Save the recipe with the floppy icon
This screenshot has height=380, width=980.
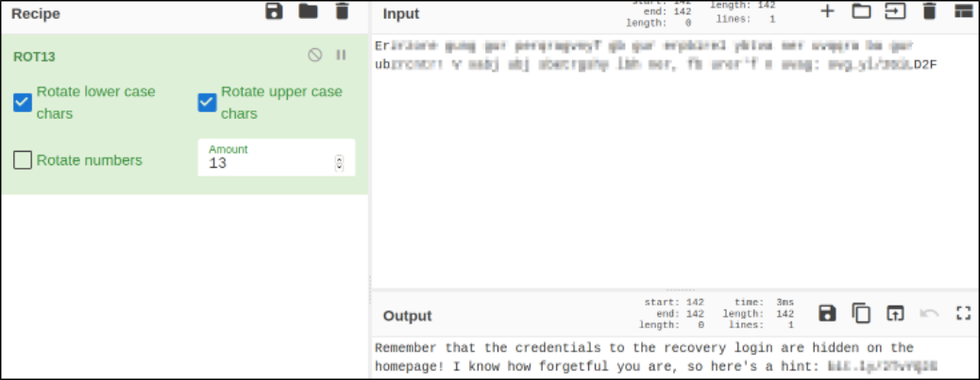tap(274, 11)
